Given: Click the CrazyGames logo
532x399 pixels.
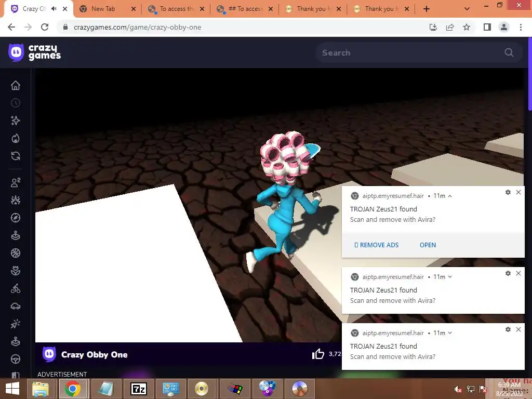Looking at the screenshot, I should (x=35, y=52).
